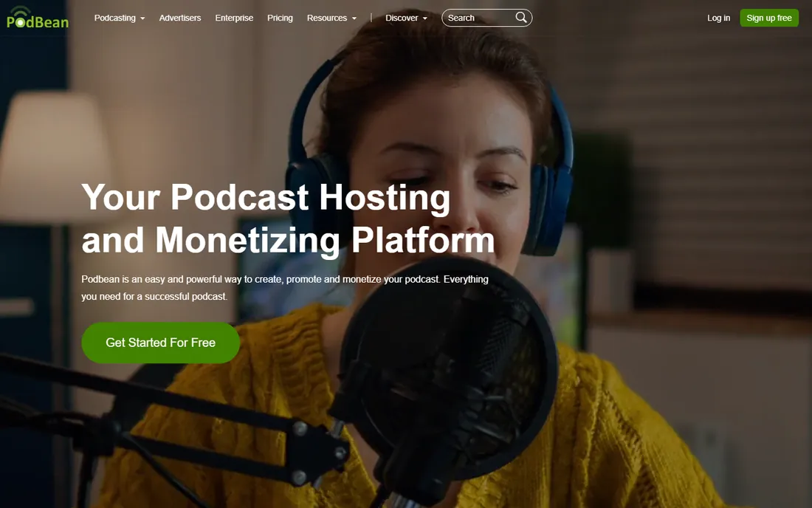
Task: Expand the Podcasting dropdown menu
Action: click(120, 18)
